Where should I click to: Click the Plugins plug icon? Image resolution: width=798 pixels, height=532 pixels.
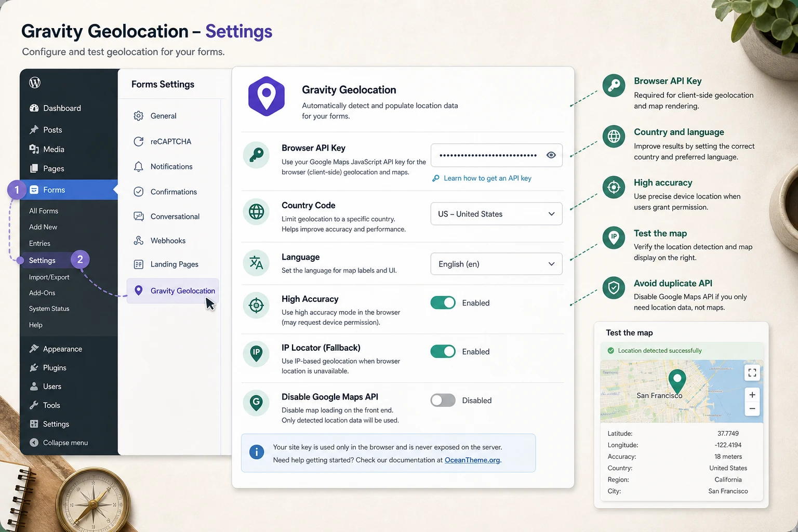(34, 367)
